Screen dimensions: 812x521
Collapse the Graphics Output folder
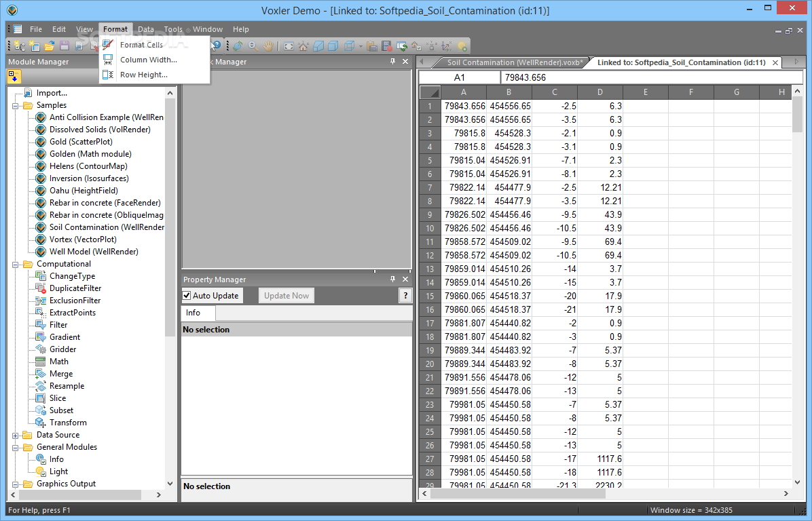16,484
